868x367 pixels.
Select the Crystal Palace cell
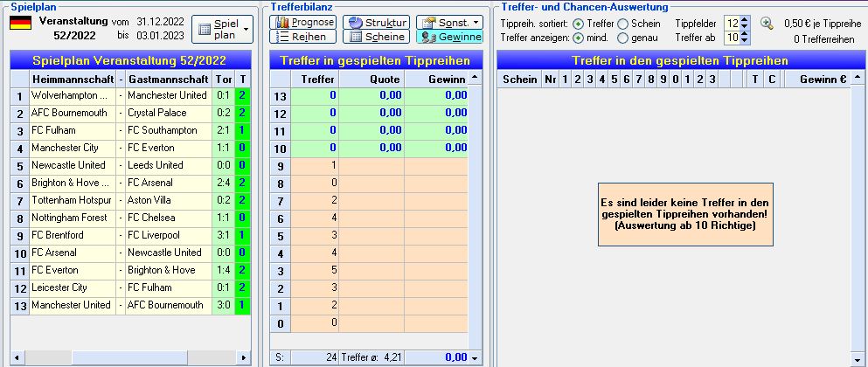click(x=169, y=113)
